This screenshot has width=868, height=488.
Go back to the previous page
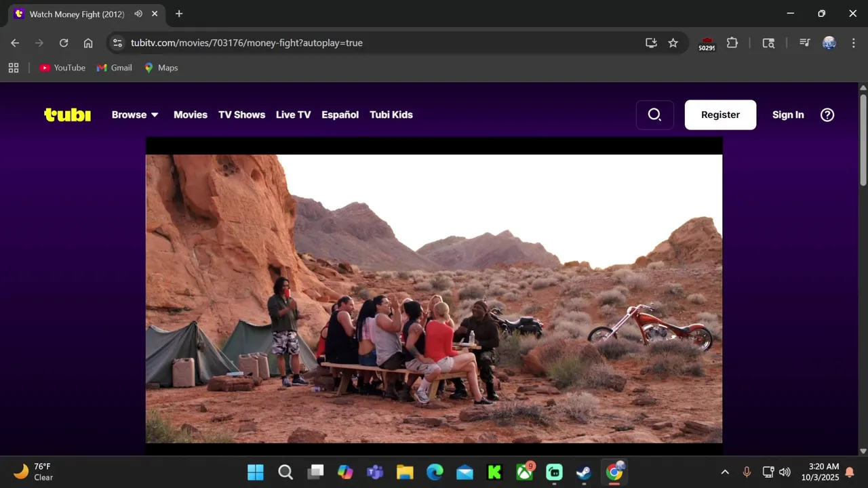coord(15,43)
